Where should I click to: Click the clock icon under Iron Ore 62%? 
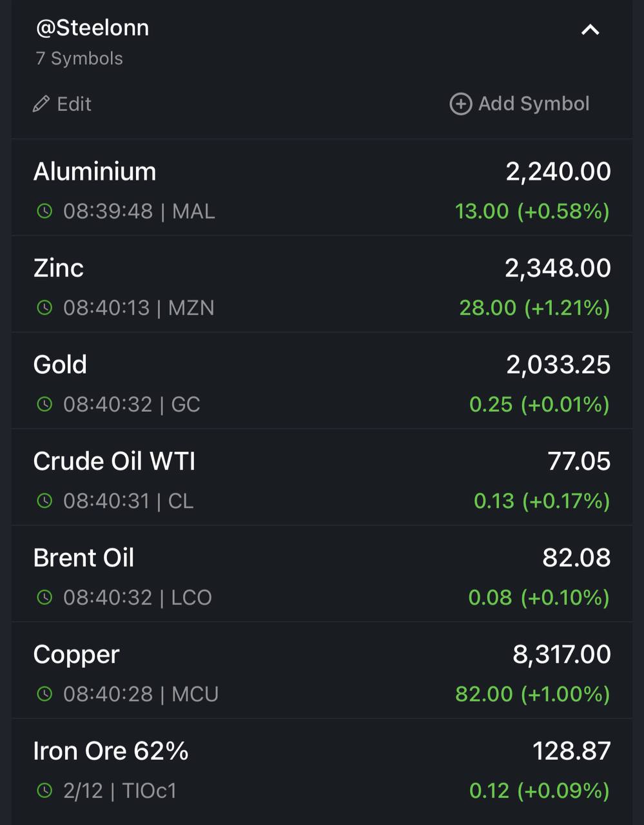44,791
